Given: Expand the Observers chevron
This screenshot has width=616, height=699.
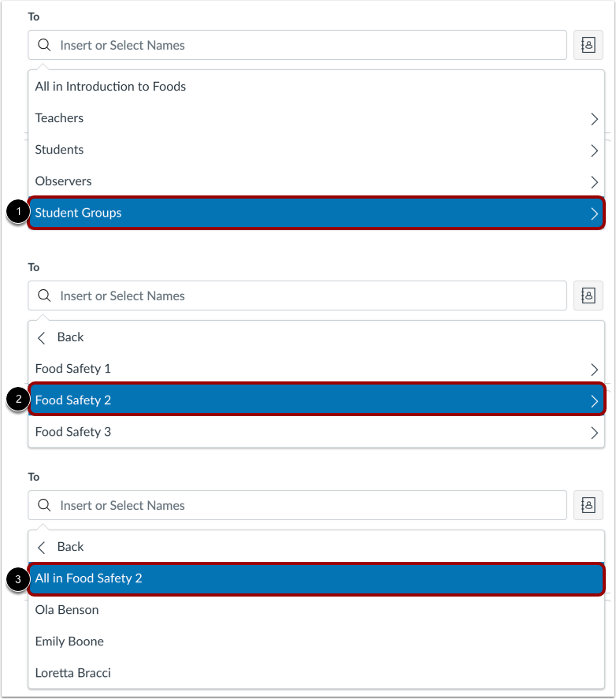Looking at the screenshot, I should coord(595,181).
